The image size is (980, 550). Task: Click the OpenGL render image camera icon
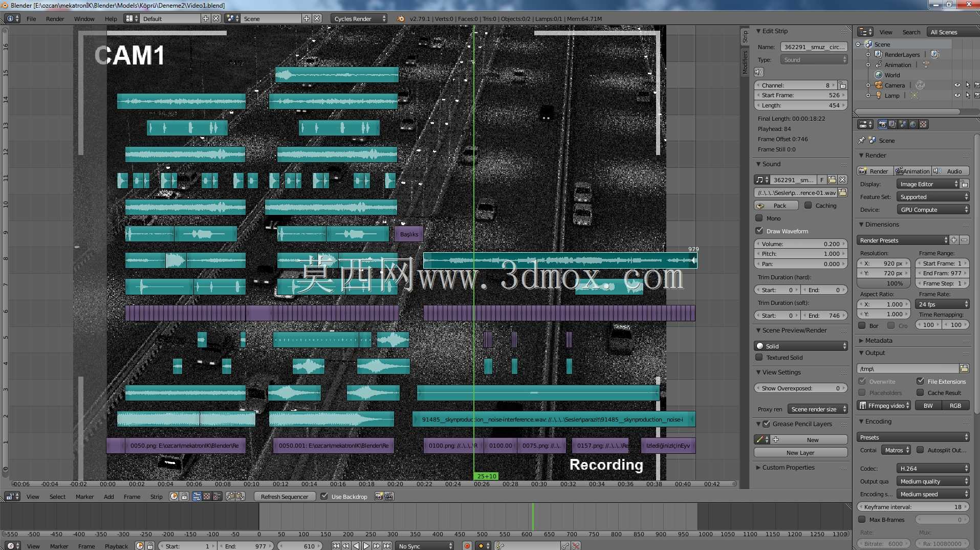(379, 496)
